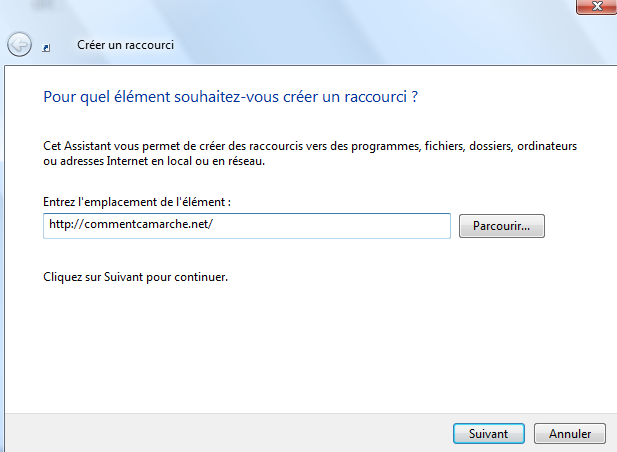Click the question mark ending the heading
The height and width of the screenshot is (452, 617).
point(414,98)
